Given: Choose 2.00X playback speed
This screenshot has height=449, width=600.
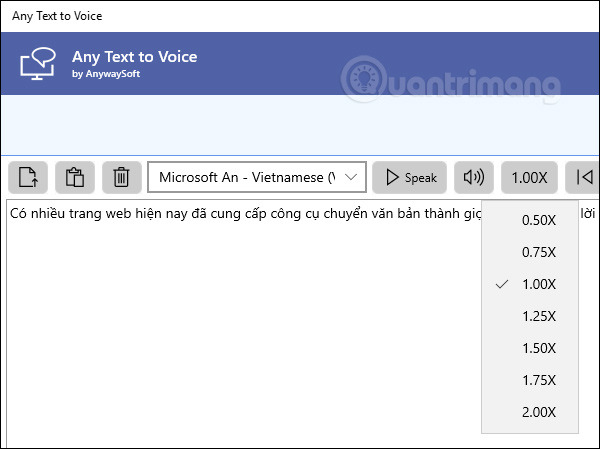Looking at the screenshot, I should click(x=530, y=412).
